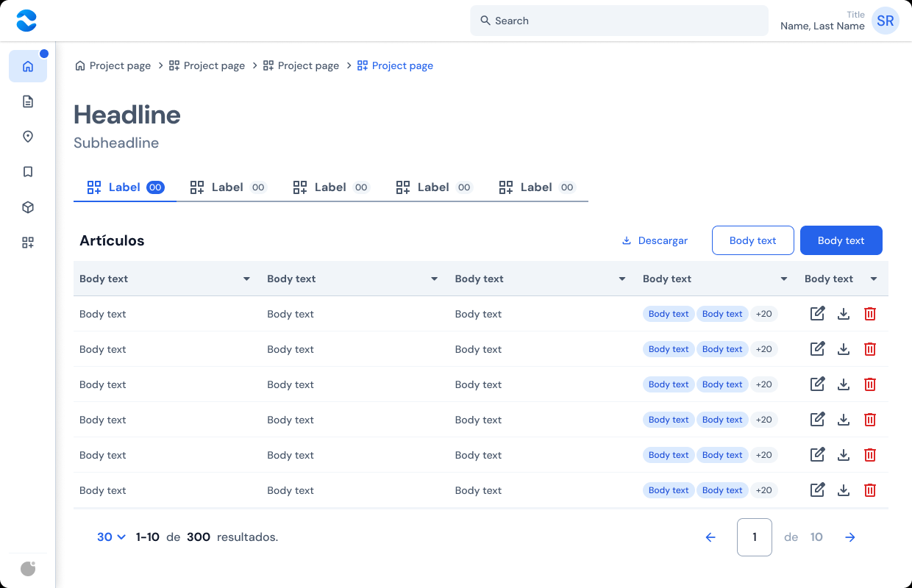Open the first column header sort dropdown
The image size is (912, 588).
click(247, 279)
